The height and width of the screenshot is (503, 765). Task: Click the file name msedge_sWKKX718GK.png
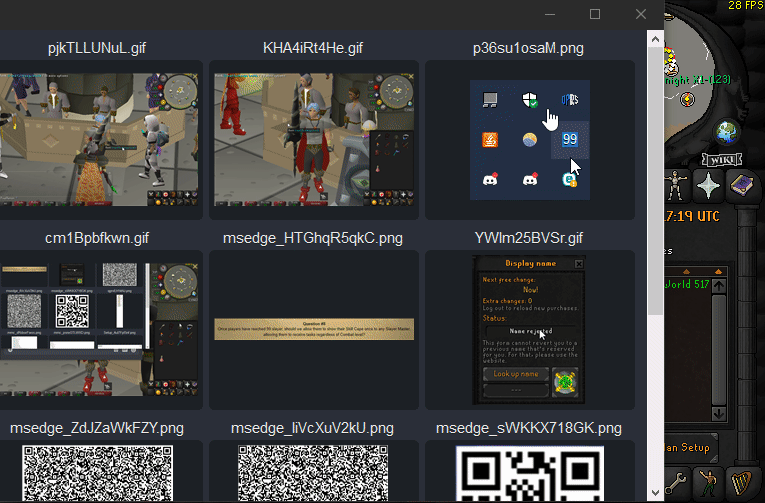click(x=529, y=428)
